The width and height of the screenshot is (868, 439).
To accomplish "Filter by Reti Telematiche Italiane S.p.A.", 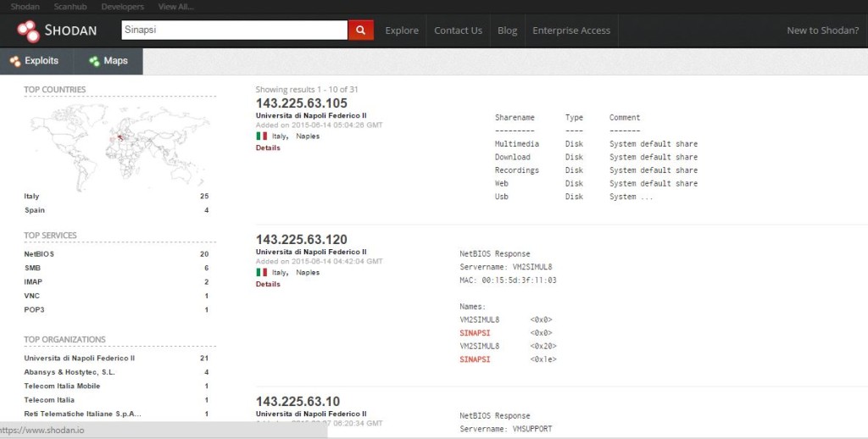I will pyautogui.click(x=82, y=414).
